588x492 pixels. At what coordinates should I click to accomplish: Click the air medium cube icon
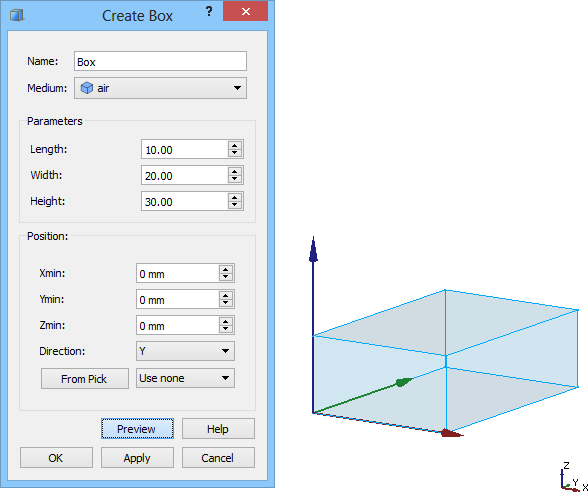(x=87, y=88)
